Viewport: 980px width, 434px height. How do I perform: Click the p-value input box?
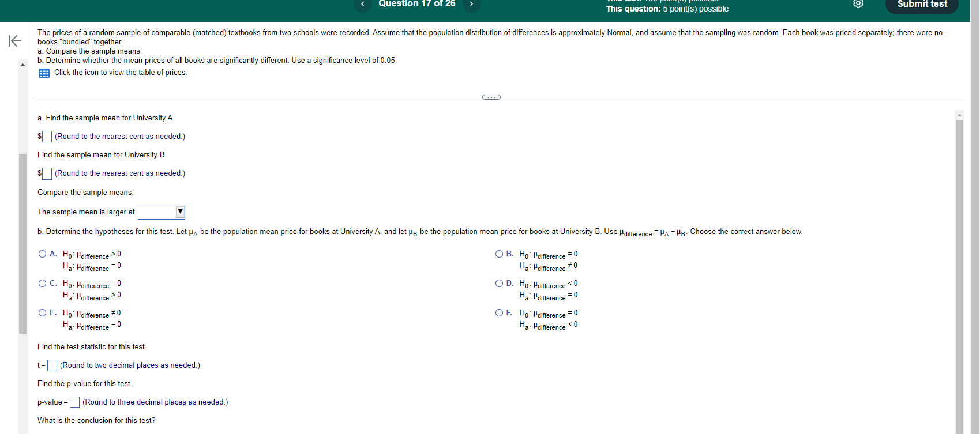coord(74,402)
